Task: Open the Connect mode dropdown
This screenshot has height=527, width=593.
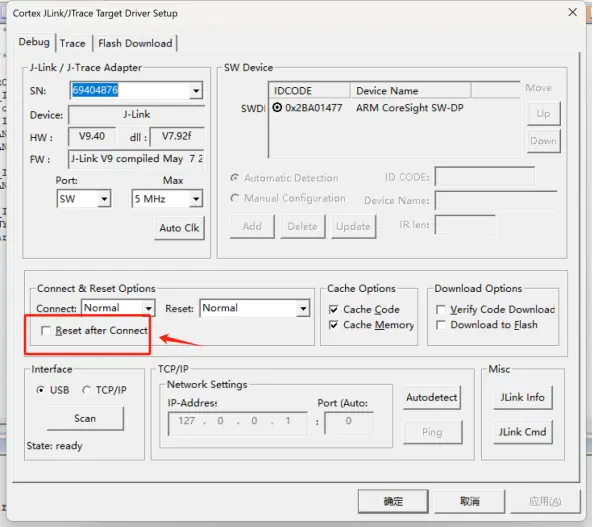Action: [x=149, y=308]
